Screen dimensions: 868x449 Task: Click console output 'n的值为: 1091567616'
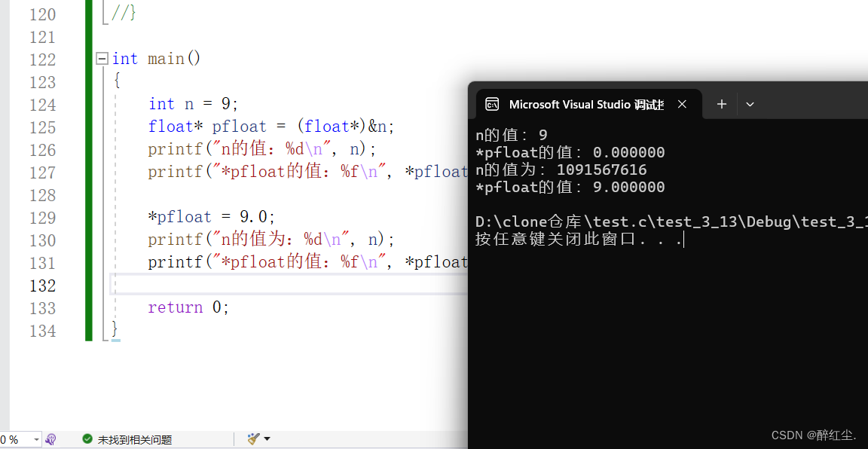561,170
